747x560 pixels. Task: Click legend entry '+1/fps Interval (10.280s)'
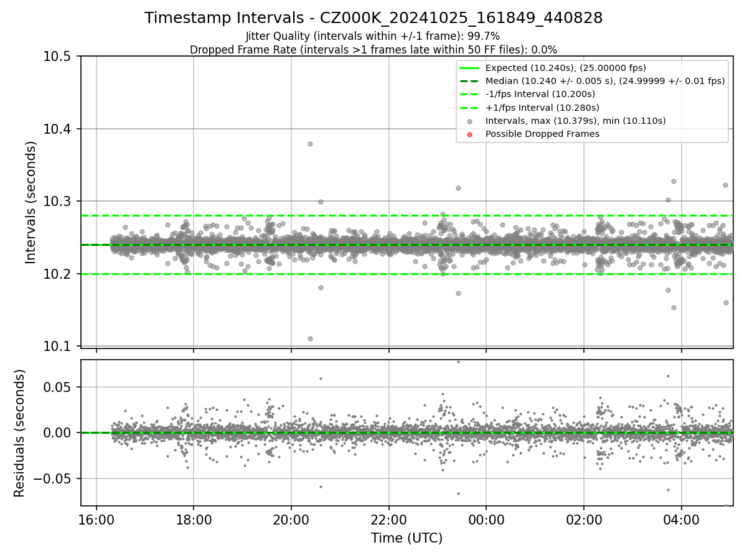pos(542,108)
